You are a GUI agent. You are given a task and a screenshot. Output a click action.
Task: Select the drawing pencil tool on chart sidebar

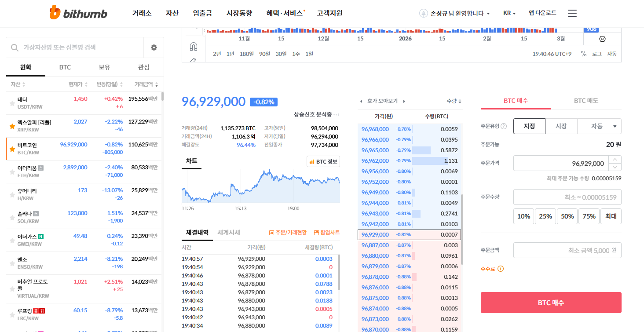[194, 59]
